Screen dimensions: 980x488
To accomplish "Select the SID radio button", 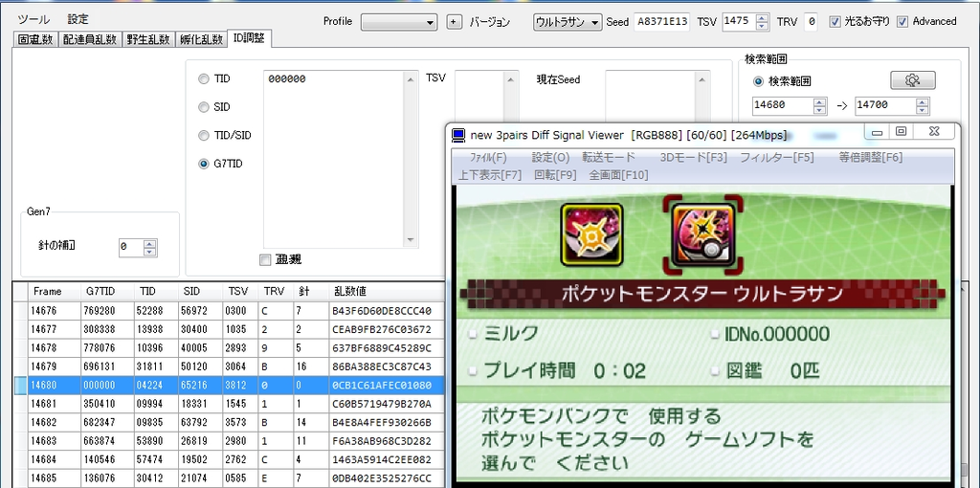I will point(203,107).
